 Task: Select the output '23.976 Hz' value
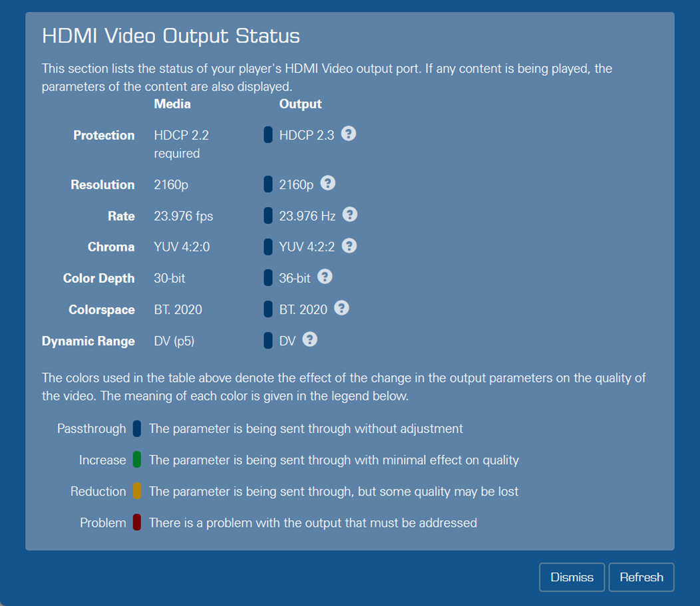point(307,216)
